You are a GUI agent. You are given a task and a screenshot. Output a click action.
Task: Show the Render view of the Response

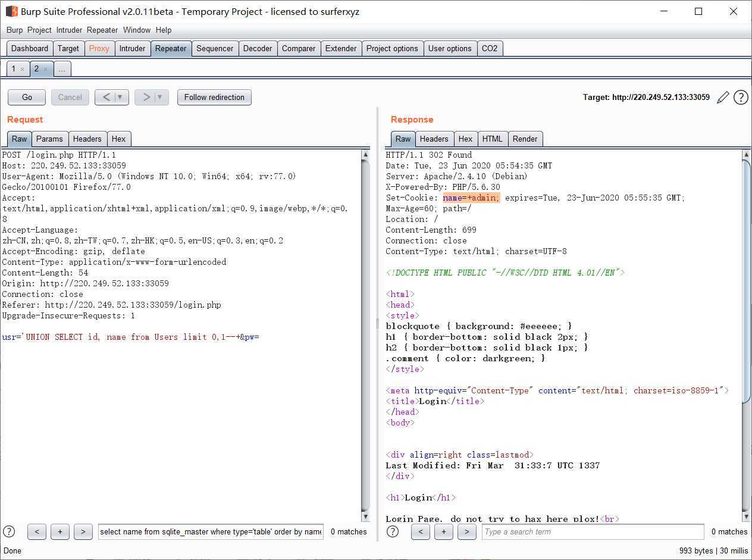click(x=525, y=139)
